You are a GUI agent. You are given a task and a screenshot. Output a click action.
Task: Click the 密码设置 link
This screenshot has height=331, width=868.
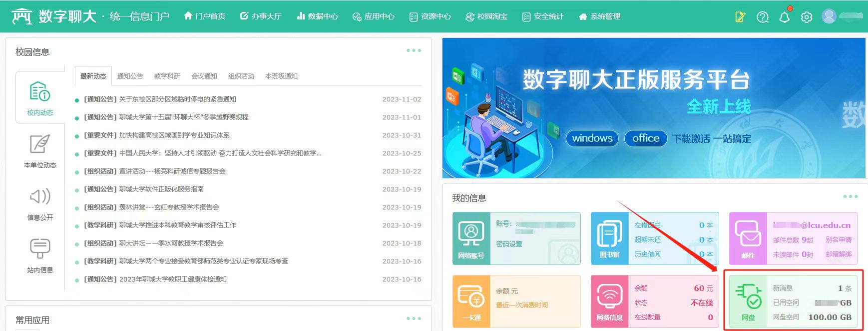(x=509, y=244)
